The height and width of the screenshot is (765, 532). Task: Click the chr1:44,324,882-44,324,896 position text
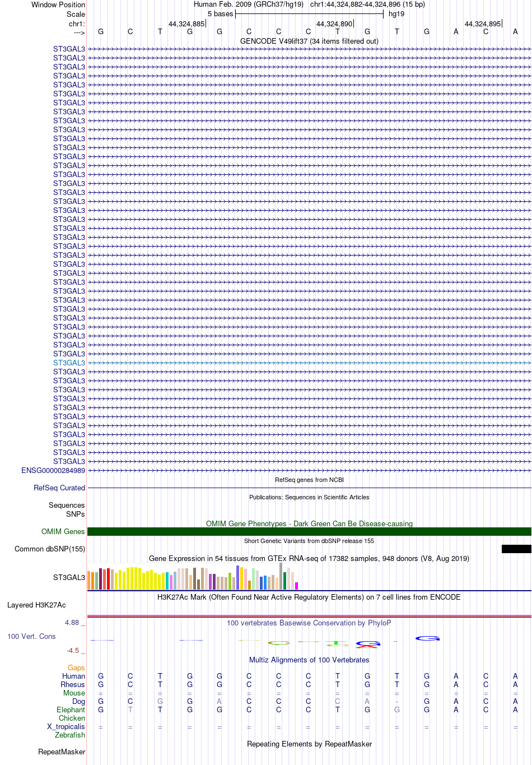(367, 4)
